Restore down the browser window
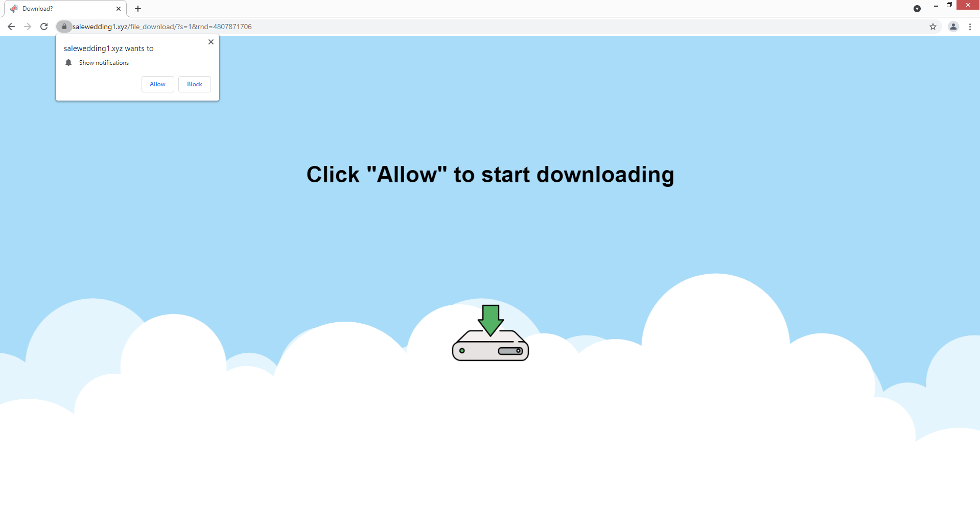The image size is (980, 530). click(x=949, y=5)
